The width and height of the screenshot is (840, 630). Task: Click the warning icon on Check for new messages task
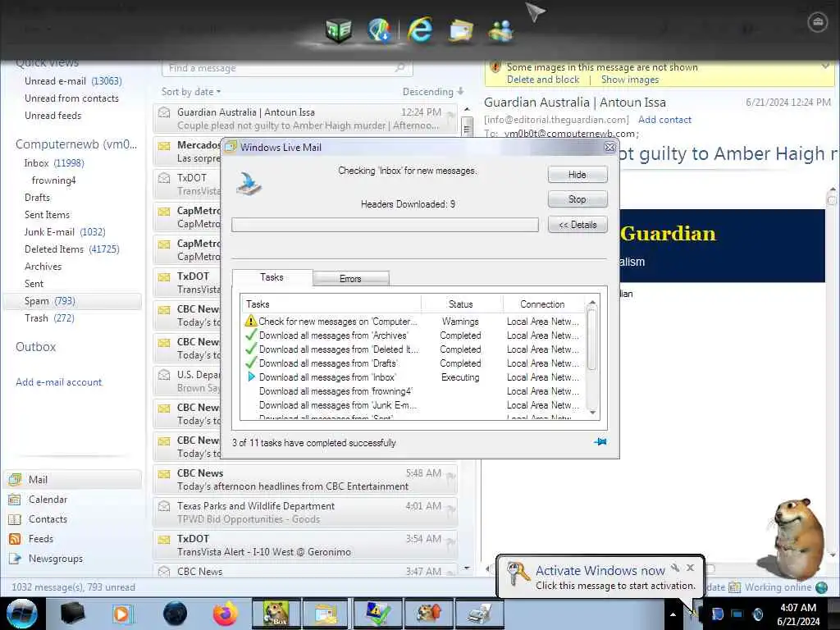coord(250,321)
